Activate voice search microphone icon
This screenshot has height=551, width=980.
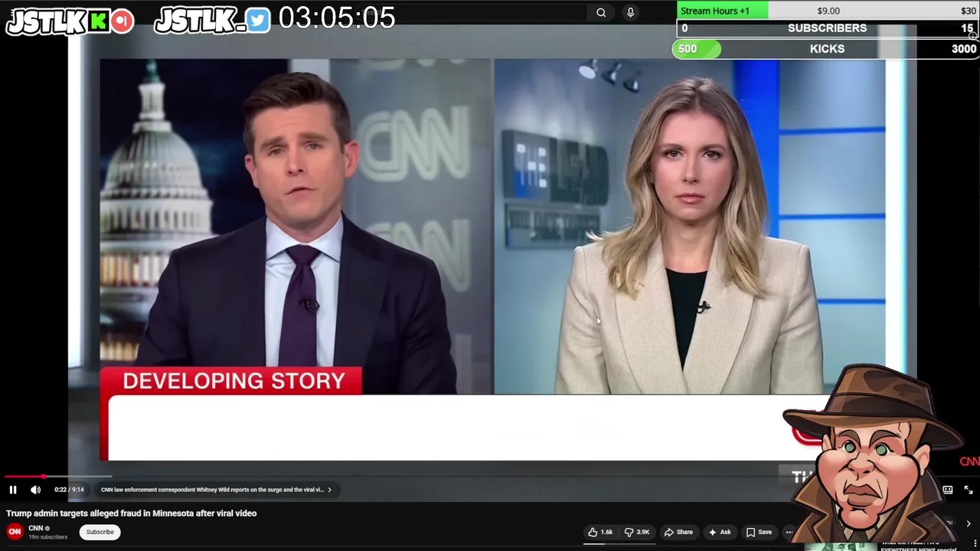coord(630,12)
